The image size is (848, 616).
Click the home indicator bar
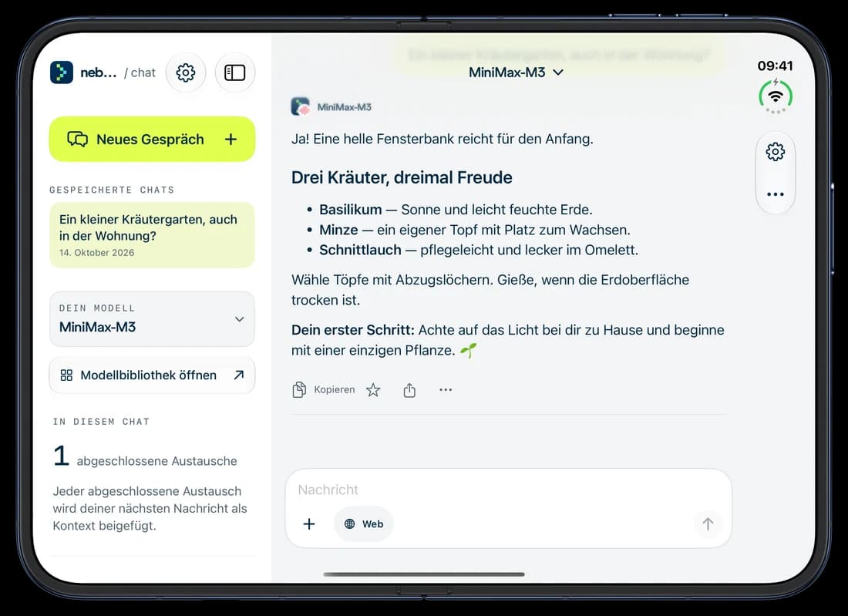coord(424,574)
